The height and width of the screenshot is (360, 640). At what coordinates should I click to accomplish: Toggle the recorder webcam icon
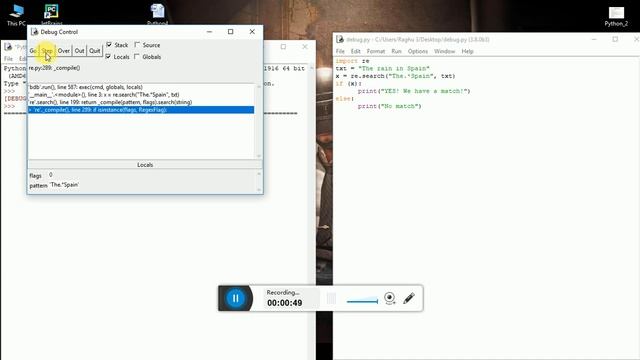[390, 298]
